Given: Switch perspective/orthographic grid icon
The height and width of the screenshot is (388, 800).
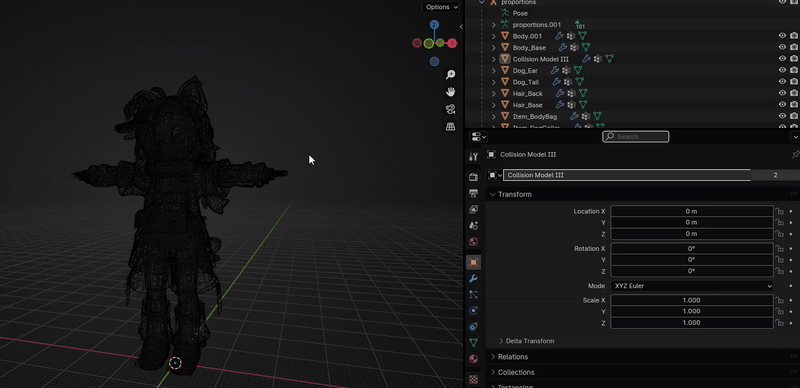Looking at the screenshot, I should [x=451, y=126].
